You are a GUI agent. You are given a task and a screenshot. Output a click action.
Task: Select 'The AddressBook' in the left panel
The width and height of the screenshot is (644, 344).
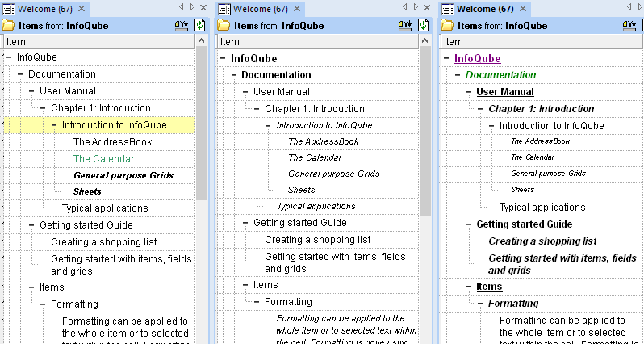point(112,142)
